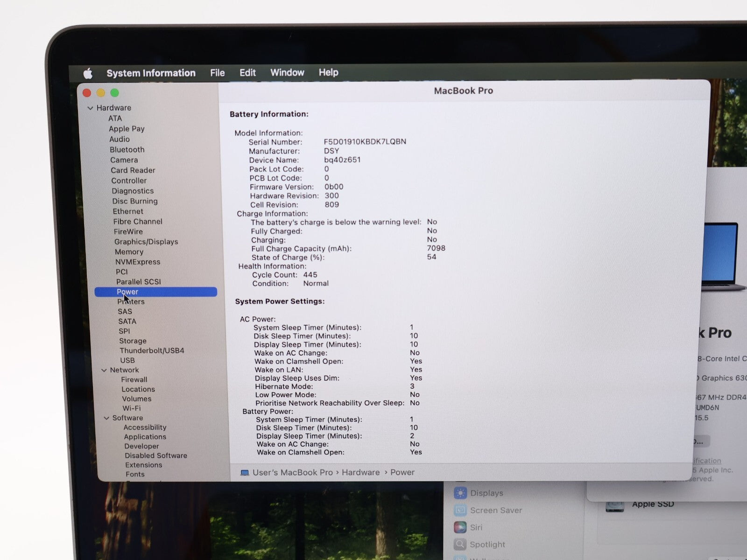
Task: Select PCI in the sidebar
Action: [x=121, y=272]
